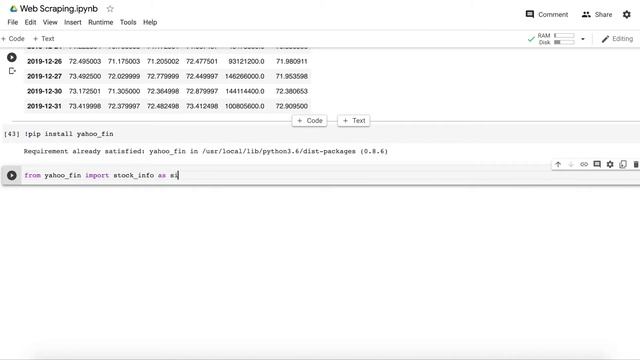
Task: Add a text cell from the toolbar
Action: (x=44, y=39)
